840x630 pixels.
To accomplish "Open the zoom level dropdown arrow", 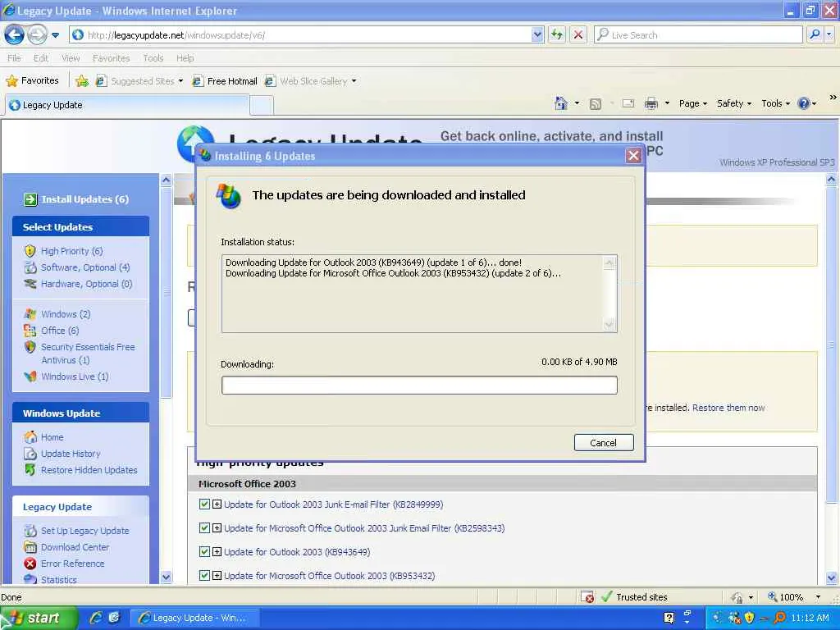I will pos(818,597).
